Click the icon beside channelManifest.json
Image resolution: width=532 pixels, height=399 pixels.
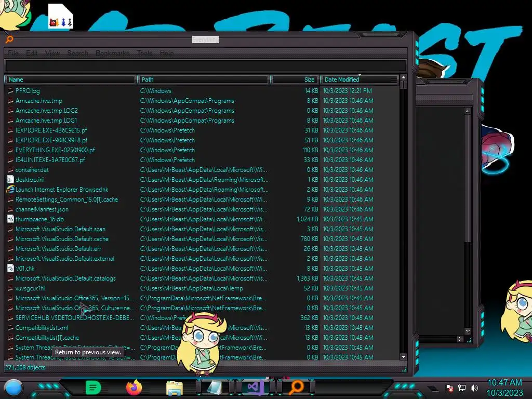[x=10, y=209]
